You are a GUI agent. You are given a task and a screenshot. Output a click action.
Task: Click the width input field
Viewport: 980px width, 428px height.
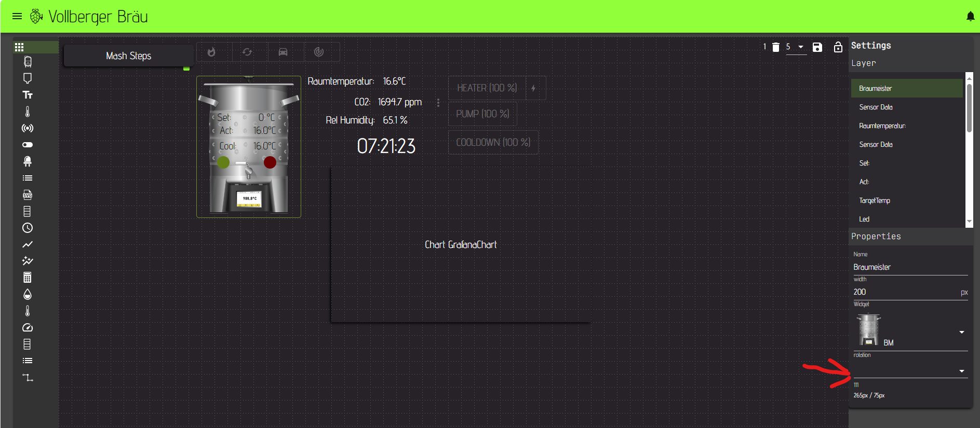pos(905,292)
